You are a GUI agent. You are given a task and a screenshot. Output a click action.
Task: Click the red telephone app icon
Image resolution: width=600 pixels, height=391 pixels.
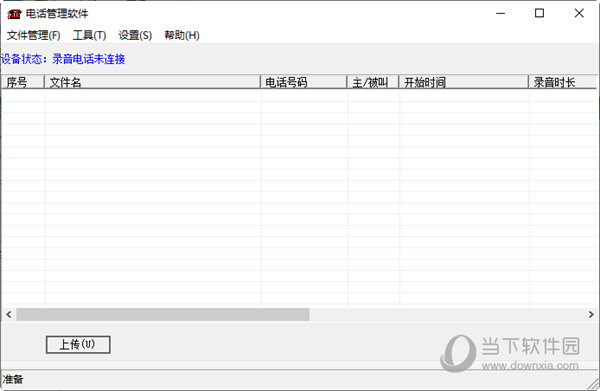[x=14, y=14]
